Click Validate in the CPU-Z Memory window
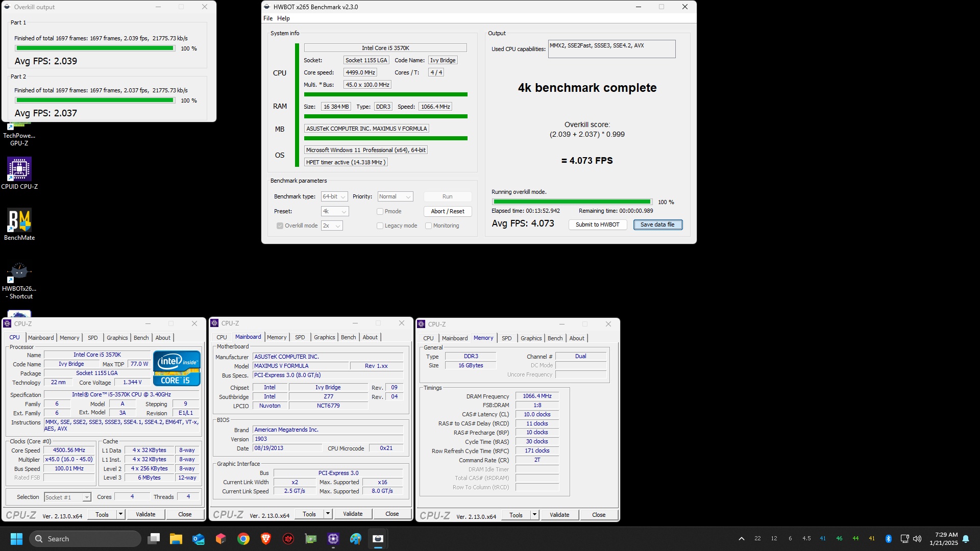 [x=559, y=515]
